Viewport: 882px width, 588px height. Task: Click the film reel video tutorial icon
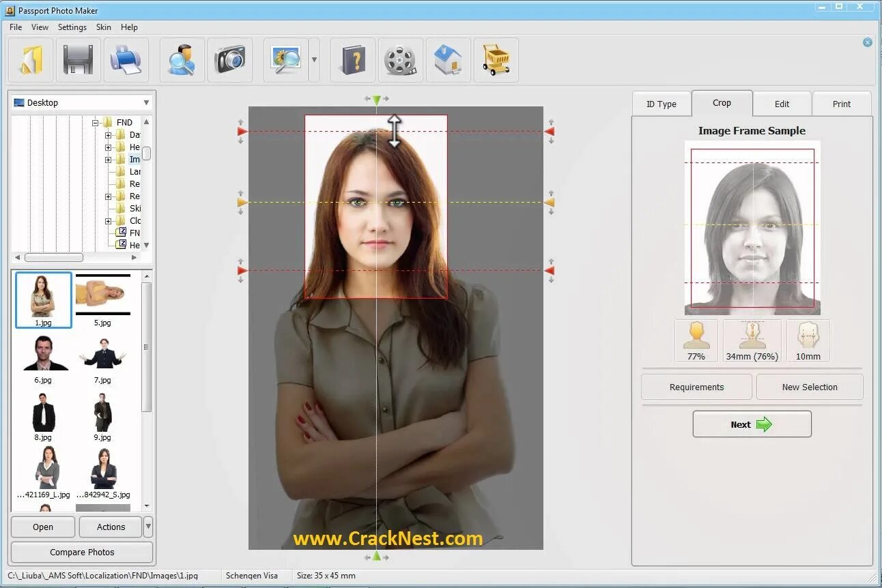(401, 60)
